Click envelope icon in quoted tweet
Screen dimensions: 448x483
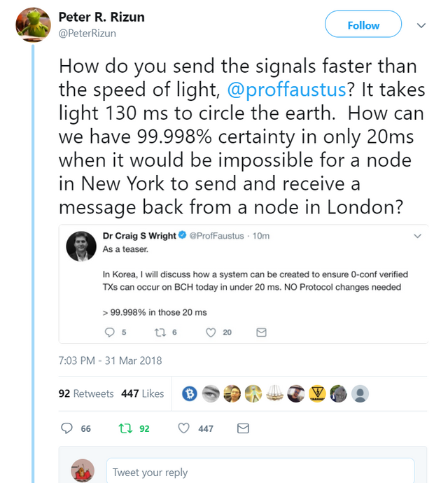click(261, 332)
